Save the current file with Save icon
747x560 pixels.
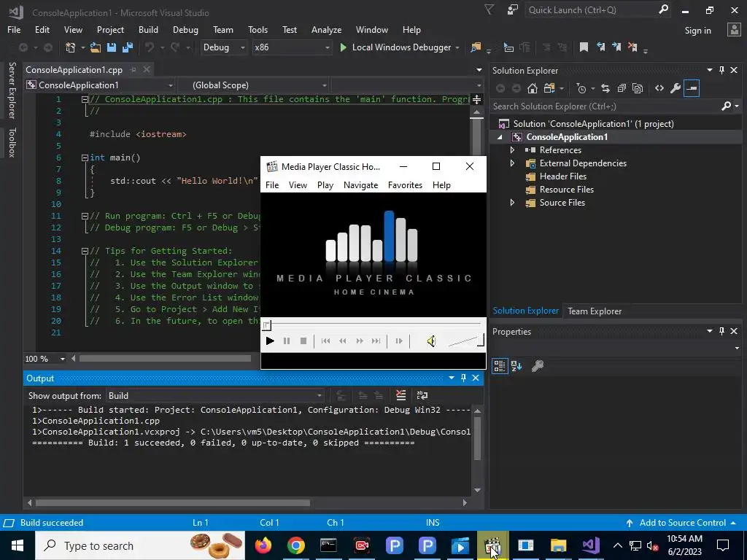112,47
